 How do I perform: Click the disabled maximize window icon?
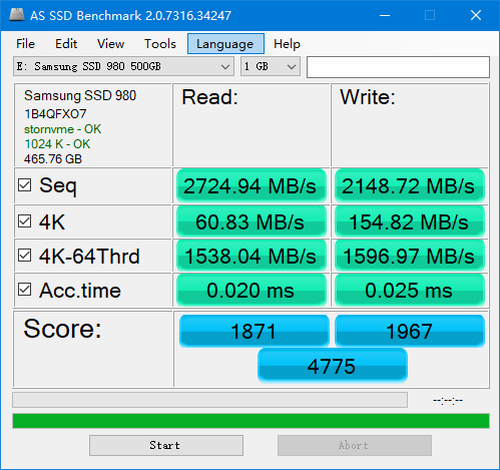pos(430,15)
